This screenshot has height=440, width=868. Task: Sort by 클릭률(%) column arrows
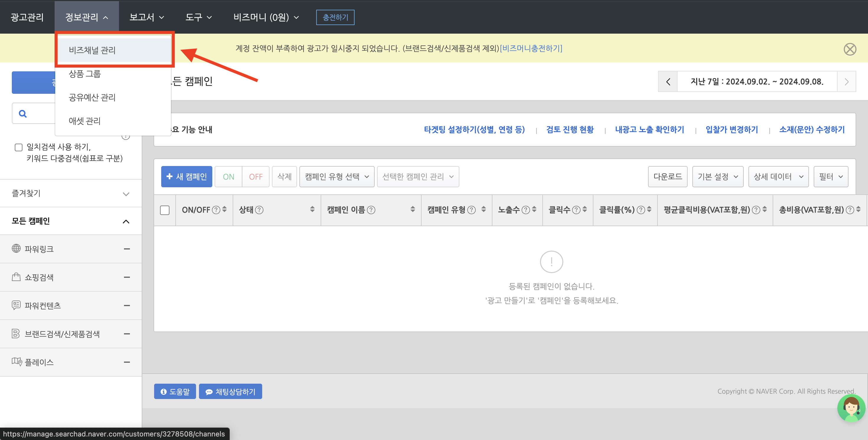pyautogui.click(x=649, y=209)
